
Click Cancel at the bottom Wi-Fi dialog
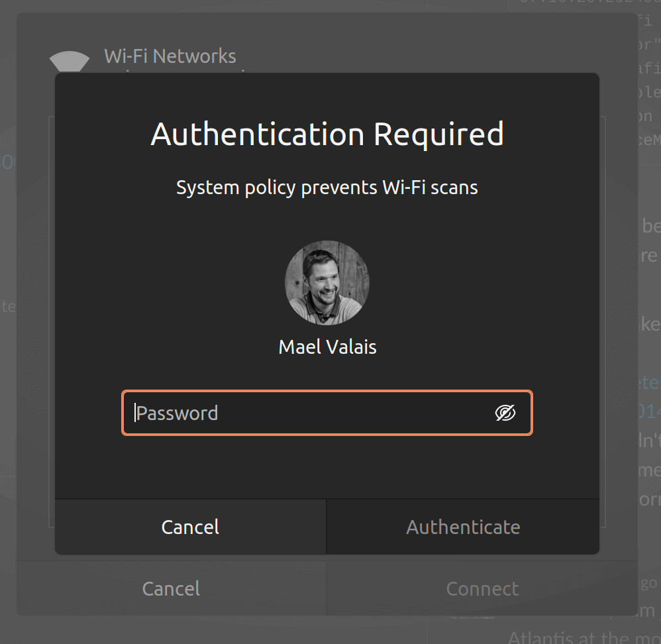click(170, 588)
